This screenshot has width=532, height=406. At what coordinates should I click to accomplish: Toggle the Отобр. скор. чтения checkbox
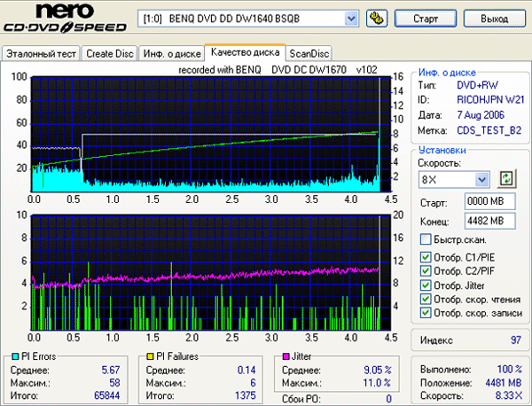click(x=426, y=299)
